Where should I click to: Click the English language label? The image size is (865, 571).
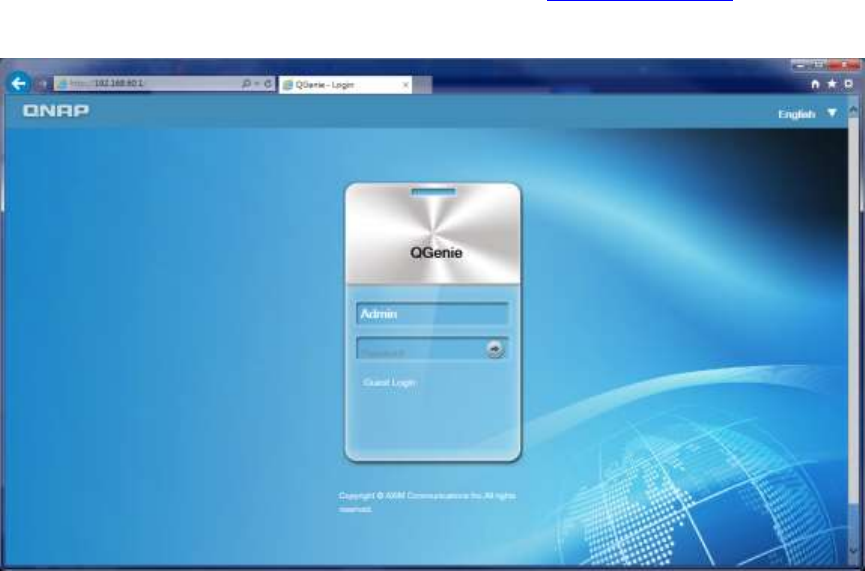pyautogui.click(x=797, y=114)
